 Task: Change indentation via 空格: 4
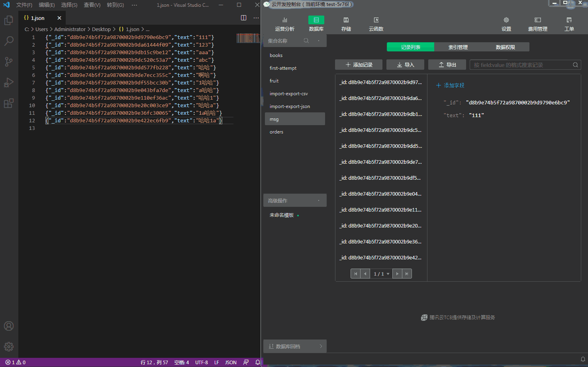click(182, 362)
